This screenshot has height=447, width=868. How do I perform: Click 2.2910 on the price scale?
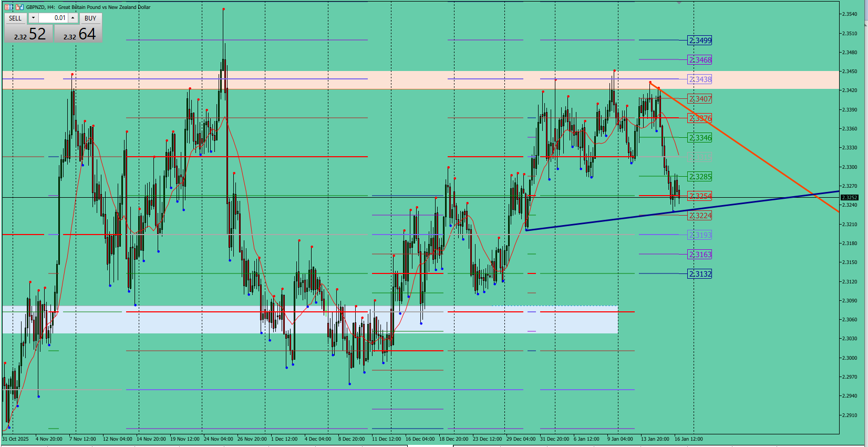tap(850, 415)
